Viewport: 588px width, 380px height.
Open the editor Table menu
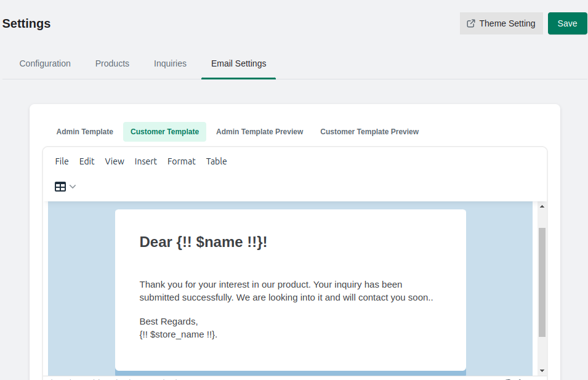coord(216,161)
